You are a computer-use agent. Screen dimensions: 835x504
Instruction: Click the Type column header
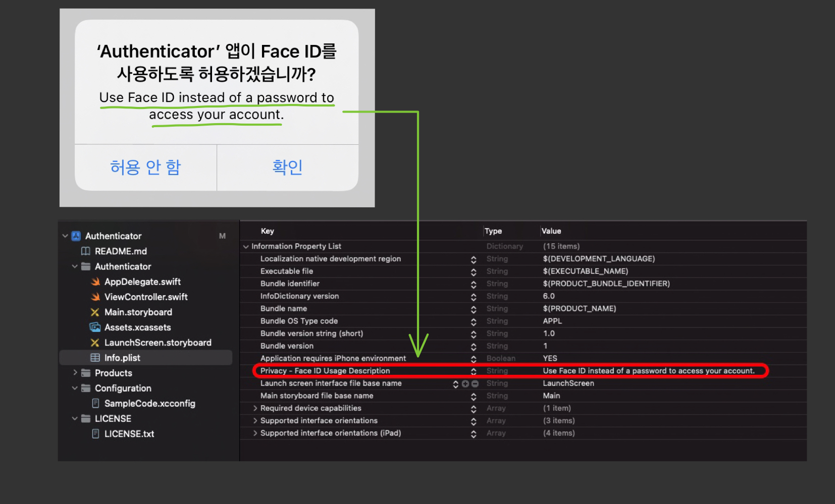click(493, 231)
